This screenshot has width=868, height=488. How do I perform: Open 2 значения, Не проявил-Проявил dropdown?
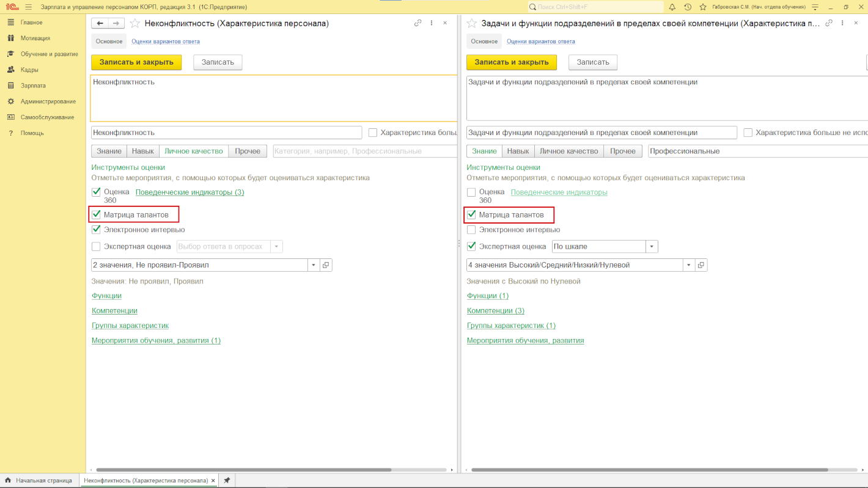tap(314, 265)
